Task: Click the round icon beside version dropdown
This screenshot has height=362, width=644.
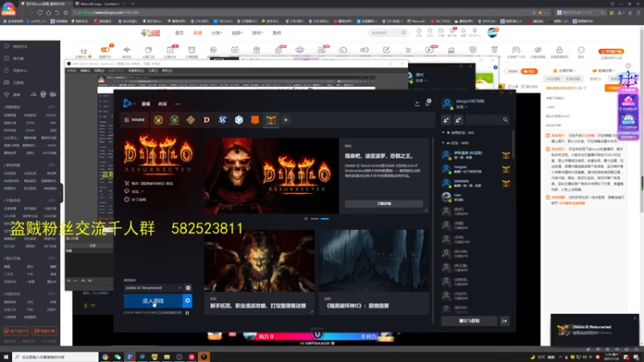Action: 188,288
